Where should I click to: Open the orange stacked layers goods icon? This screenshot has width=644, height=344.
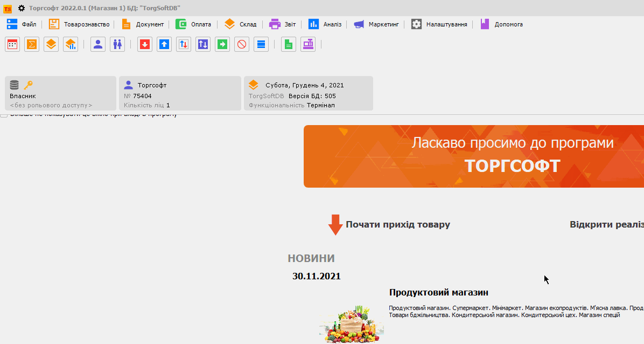click(x=51, y=44)
